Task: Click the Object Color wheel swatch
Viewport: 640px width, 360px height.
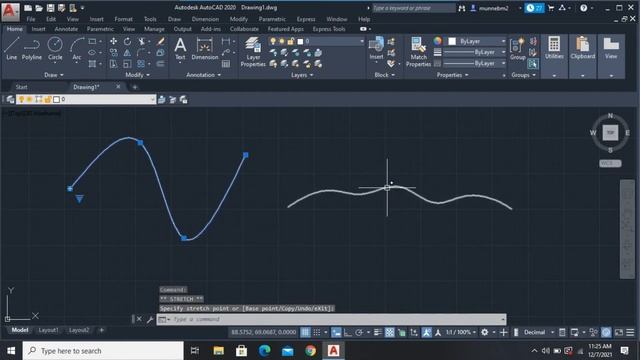Action: click(x=438, y=41)
